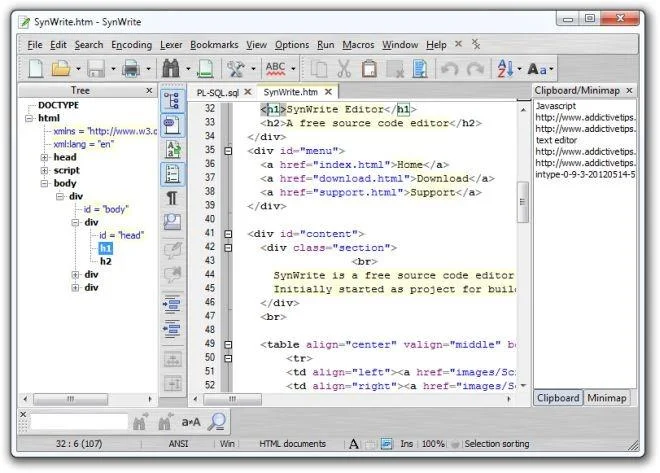Click the Aa change case icon
The image size is (660, 473).
tap(538, 69)
